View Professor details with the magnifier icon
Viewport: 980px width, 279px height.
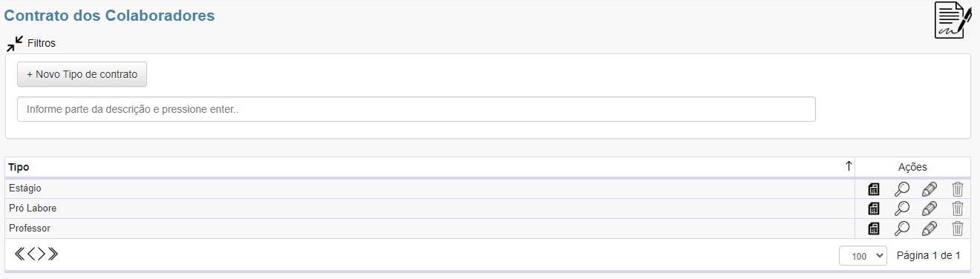pos(902,229)
